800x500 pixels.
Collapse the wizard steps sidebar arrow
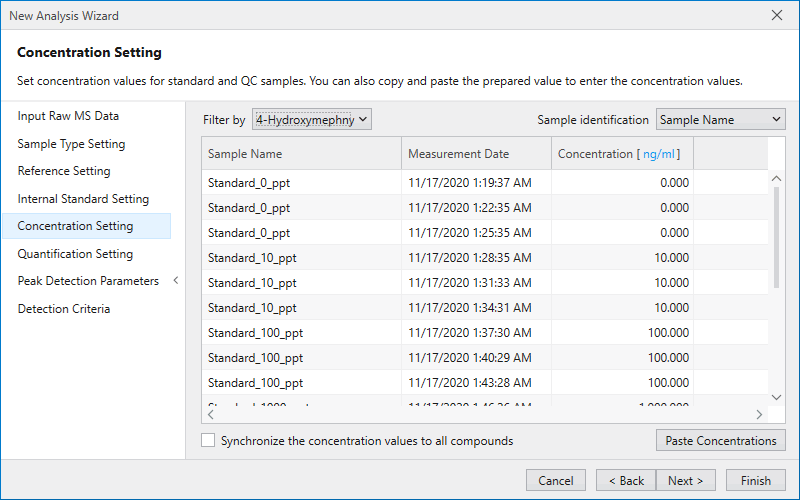point(176,281)
